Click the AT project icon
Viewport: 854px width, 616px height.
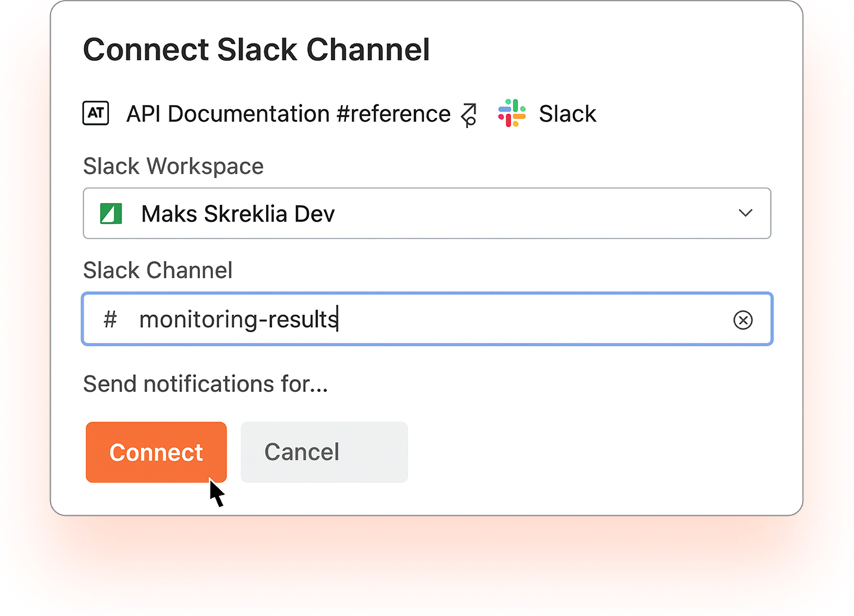point(96,113)
